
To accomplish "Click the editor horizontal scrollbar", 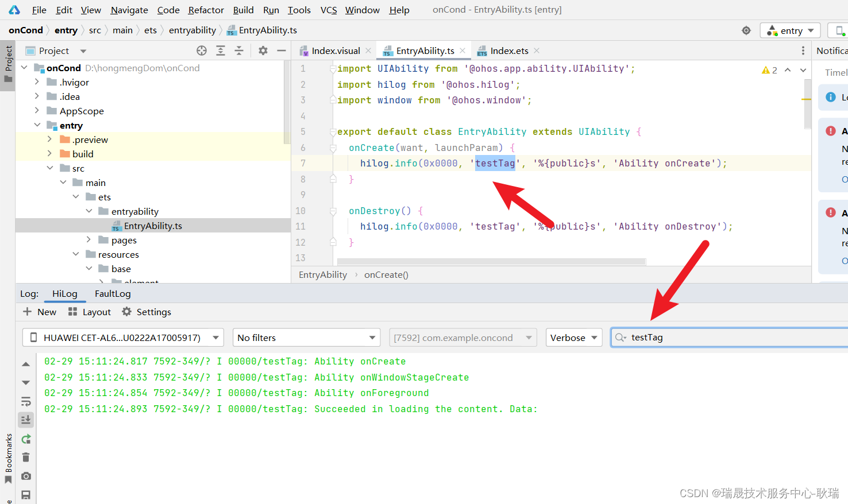I will click(x=492, y=261).
